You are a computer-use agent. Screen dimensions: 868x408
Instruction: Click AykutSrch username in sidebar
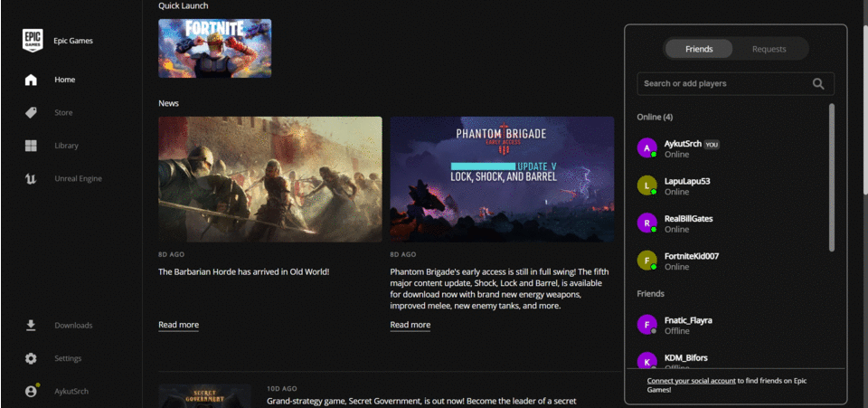click(x=71, y=392)
